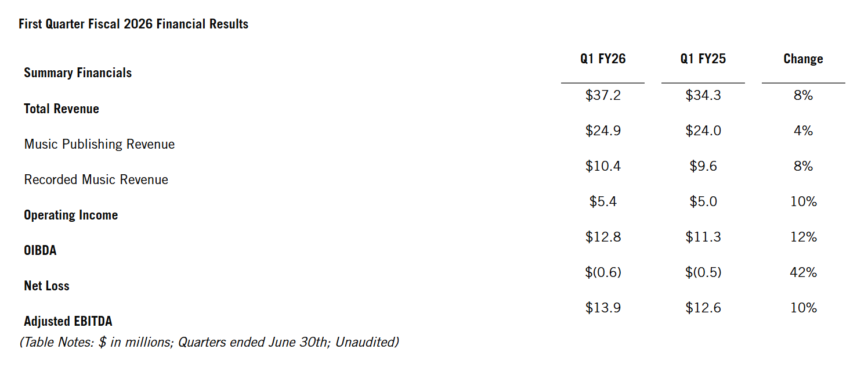
Task: Click the Q1 FY26 column header
Action: tap(603, 59)
